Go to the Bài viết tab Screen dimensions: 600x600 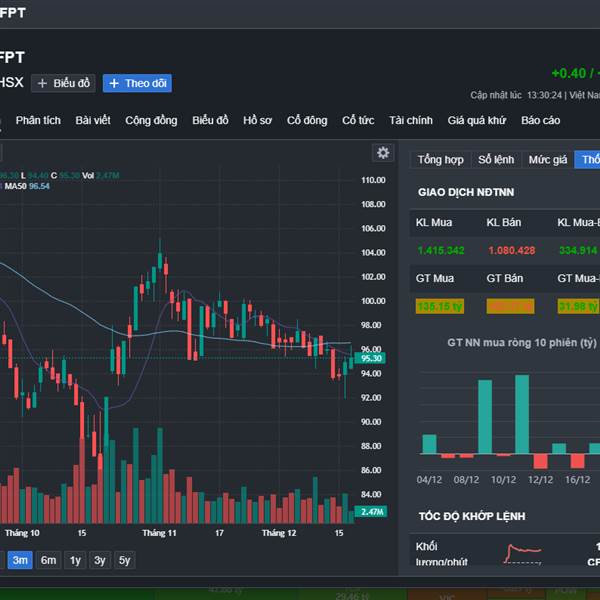93,121
